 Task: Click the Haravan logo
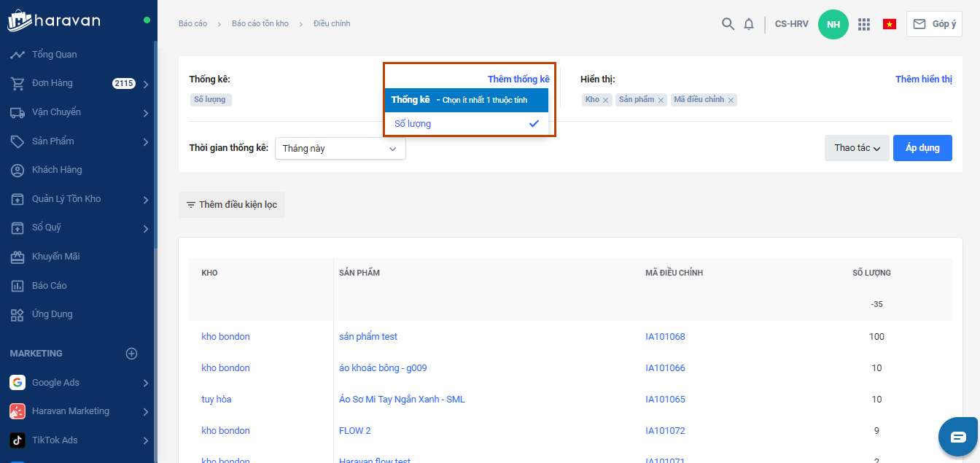tap(55, 20)
